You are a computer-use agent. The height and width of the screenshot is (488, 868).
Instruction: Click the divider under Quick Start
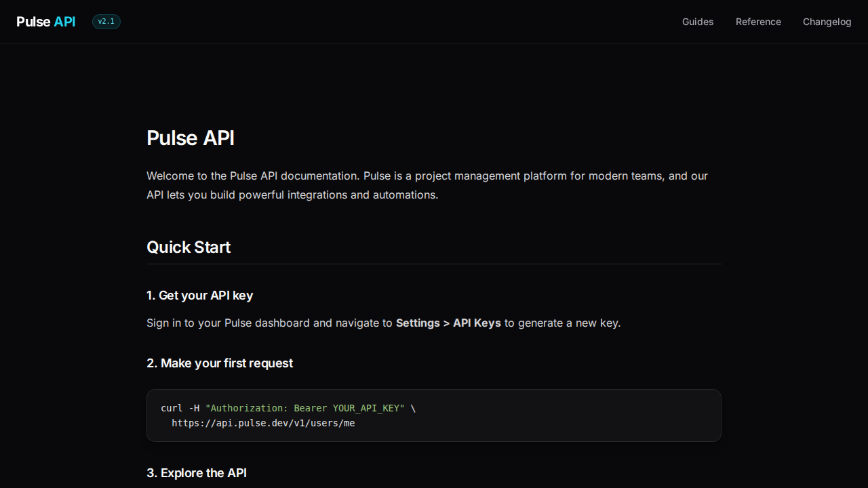[x=434, y=265]
